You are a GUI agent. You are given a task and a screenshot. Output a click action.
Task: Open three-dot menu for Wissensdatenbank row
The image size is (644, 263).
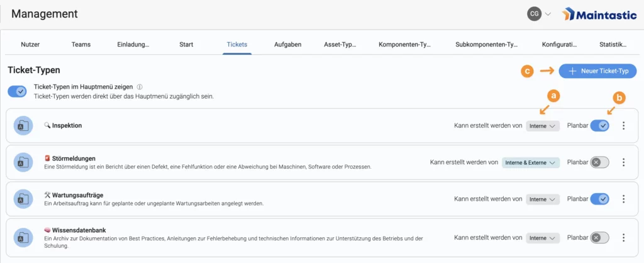click(623, 237)
